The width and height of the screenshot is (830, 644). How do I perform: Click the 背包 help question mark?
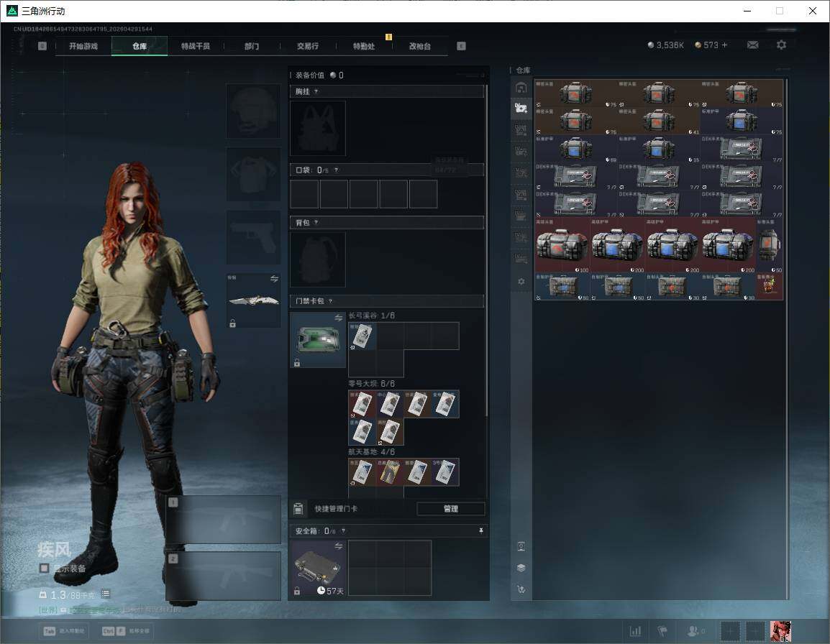[316, 223]
